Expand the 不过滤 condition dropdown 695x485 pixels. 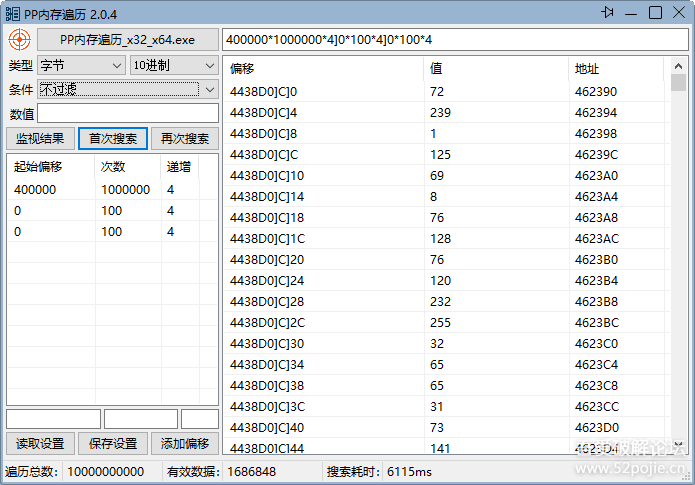128,90
